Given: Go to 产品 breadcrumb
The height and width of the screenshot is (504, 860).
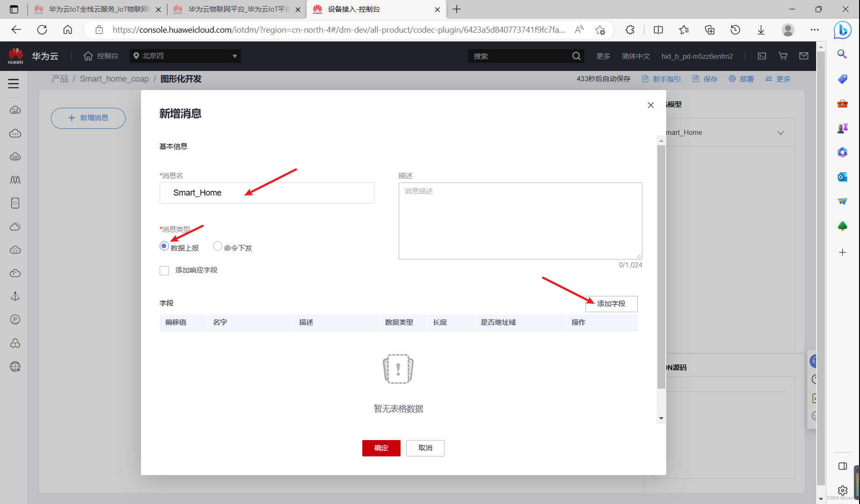Looking at the screenshot, I should click(x=60, y=79).
